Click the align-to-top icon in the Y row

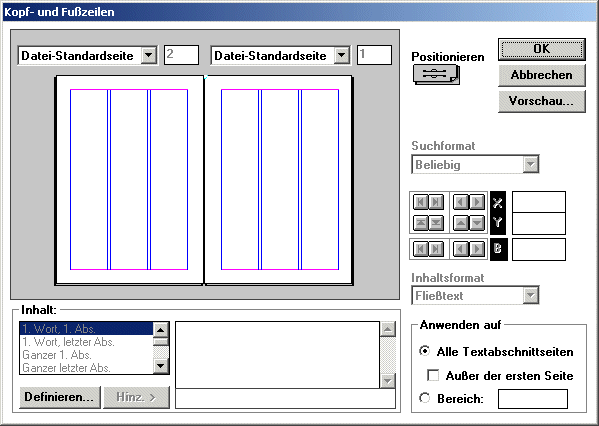tap(421, 223)
